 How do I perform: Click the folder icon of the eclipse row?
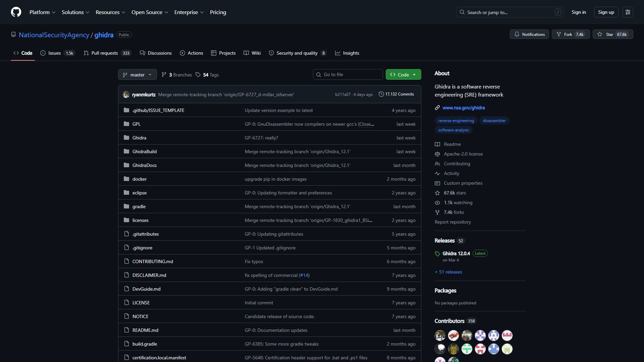tap(126, 192)
